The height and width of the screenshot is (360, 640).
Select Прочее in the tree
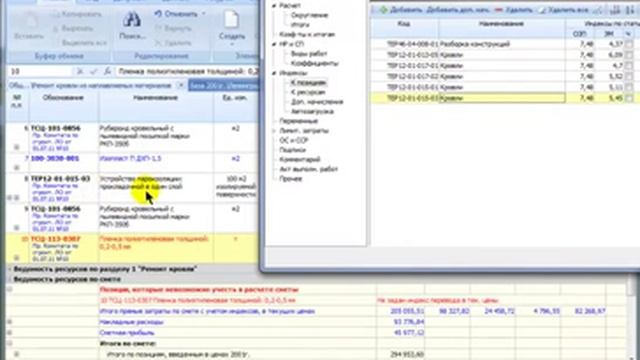[291, 179]
